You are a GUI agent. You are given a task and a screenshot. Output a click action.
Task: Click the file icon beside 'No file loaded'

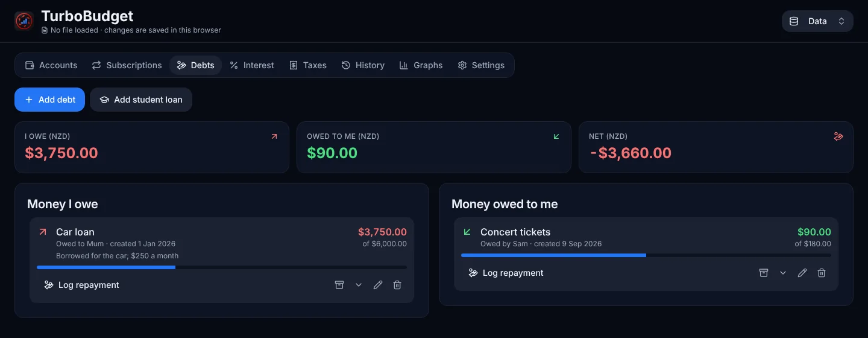[x=45, y=30]
